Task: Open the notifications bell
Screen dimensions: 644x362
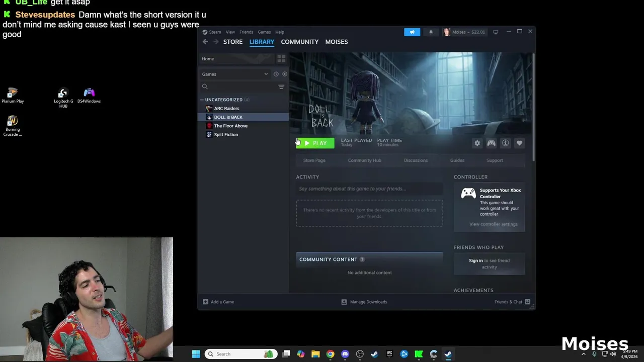Action: click(x=431, y=32)
